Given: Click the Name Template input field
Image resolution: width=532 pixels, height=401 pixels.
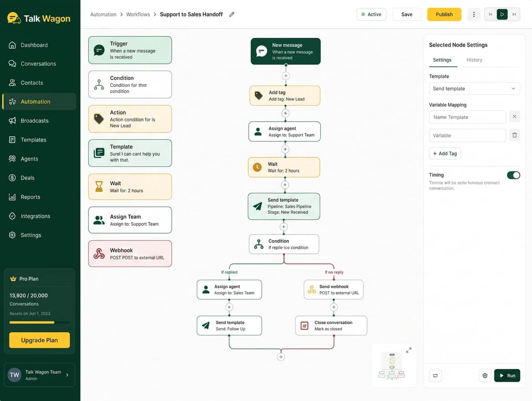Looking at the screenshot, I should point(467,117).
